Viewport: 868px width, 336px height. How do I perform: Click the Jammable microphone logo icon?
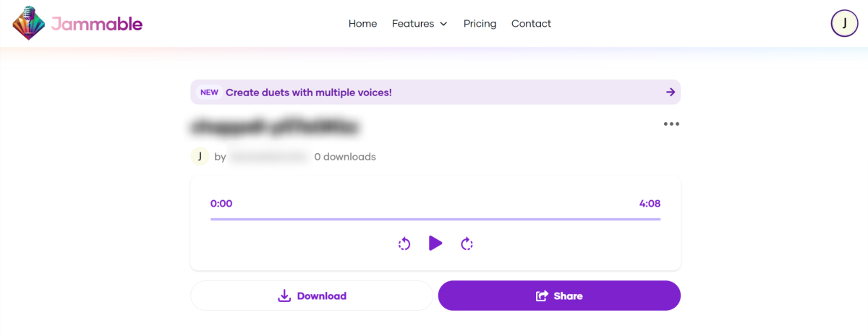(x=29, y=23)
